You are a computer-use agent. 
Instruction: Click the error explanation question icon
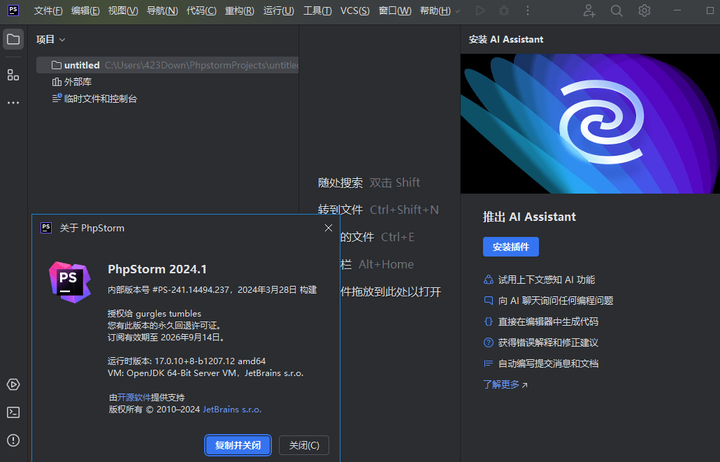(x=488, y=343)
